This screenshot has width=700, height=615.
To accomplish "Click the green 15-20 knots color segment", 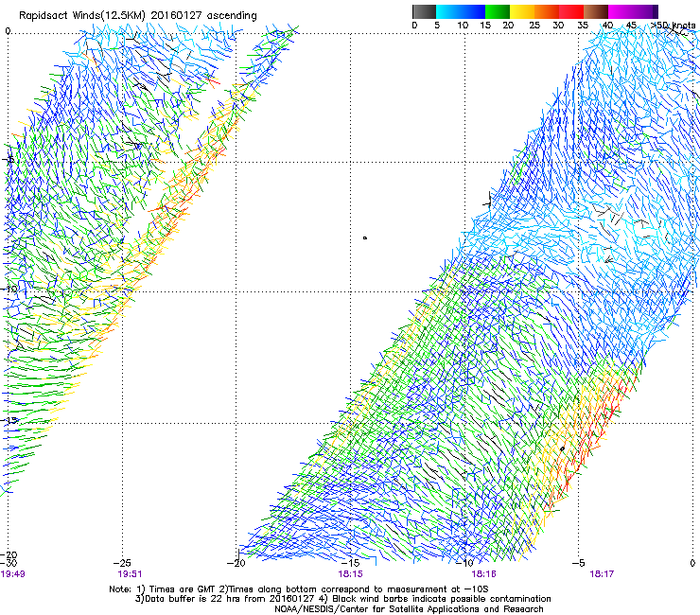I will pos(498,11).
